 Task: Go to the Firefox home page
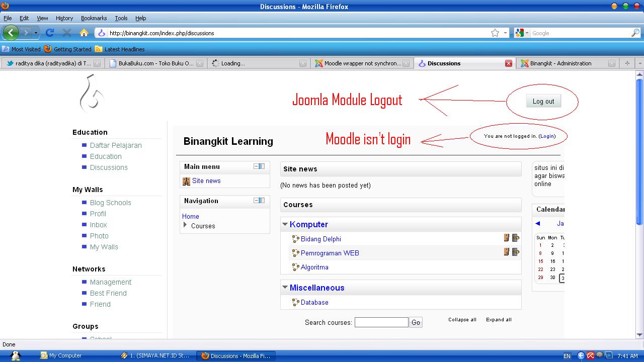(84, 33)
